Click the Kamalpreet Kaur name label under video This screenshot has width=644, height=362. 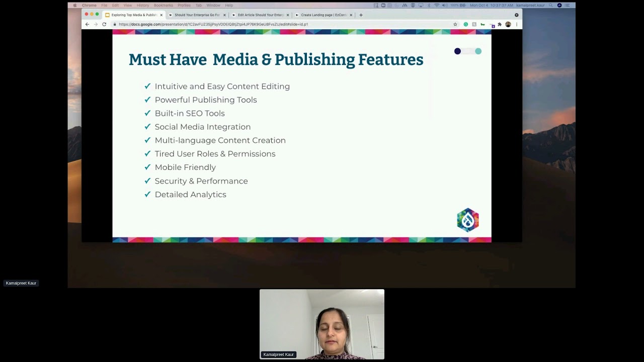(278, 354)
